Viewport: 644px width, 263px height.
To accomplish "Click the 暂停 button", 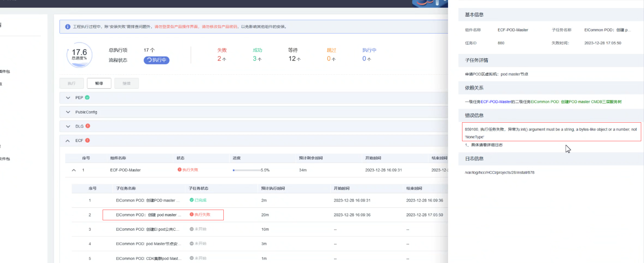I will click(x=99, y=83).
